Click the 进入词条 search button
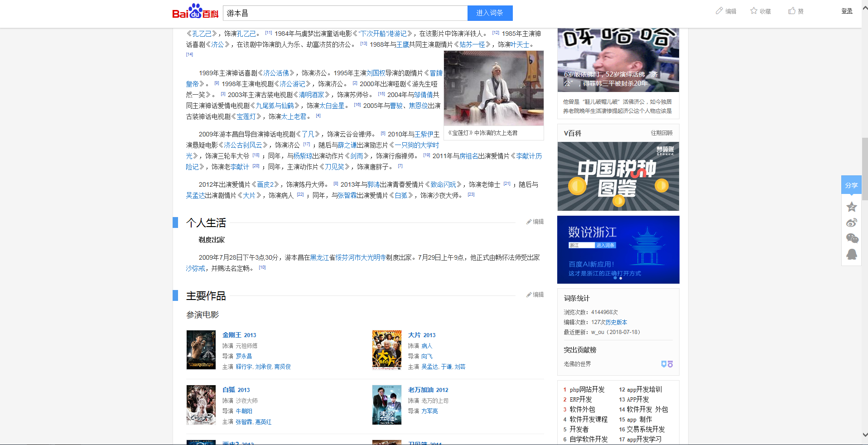Image resolution: width=868 pixels, height=445 pixels. tap(490, 13)
